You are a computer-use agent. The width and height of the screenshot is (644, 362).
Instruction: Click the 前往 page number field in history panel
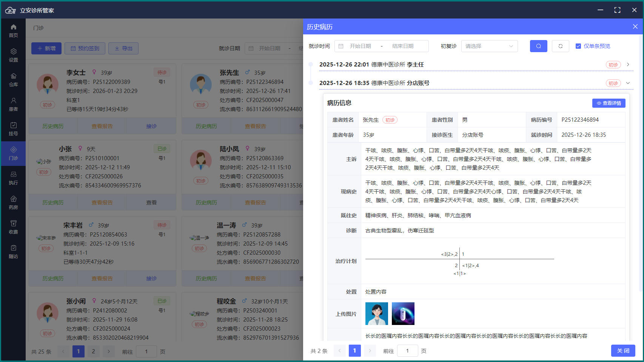click(407, 351)
